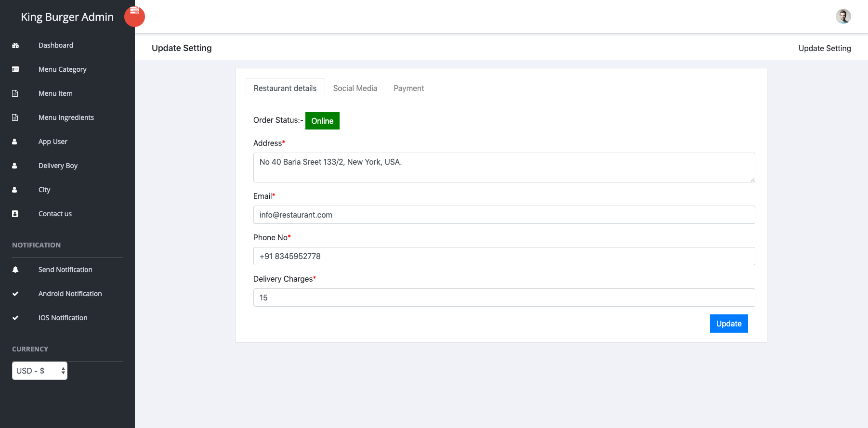868x428 pixels.
Task: Click the Dashboard gauge icon in sidebar
Action: coord(15,46)
